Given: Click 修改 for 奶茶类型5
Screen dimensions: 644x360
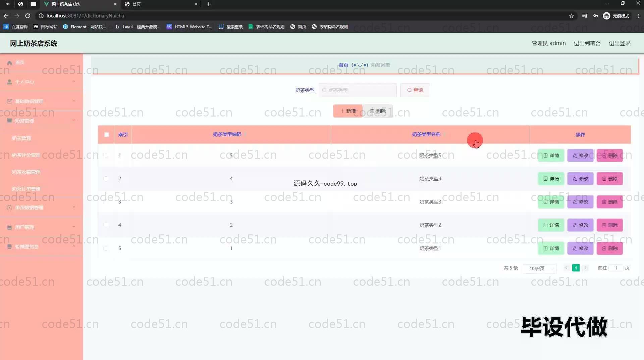Looking at the screenshot, I should point(580,155).
